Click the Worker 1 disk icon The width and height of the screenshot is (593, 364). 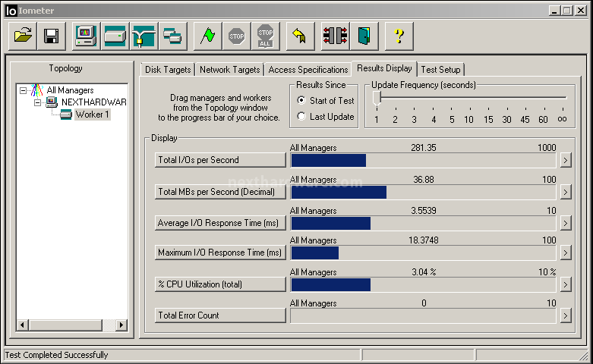tap(65, 115)
